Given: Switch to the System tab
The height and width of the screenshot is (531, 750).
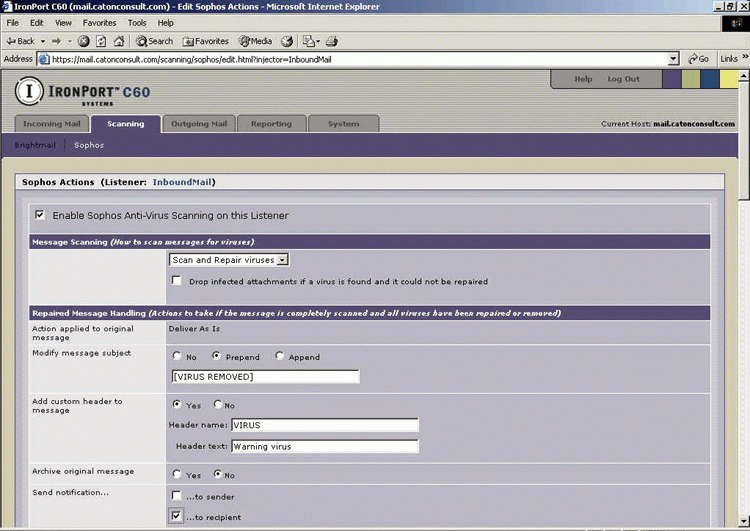Looking at the screenshot, I should coord(343,123).
